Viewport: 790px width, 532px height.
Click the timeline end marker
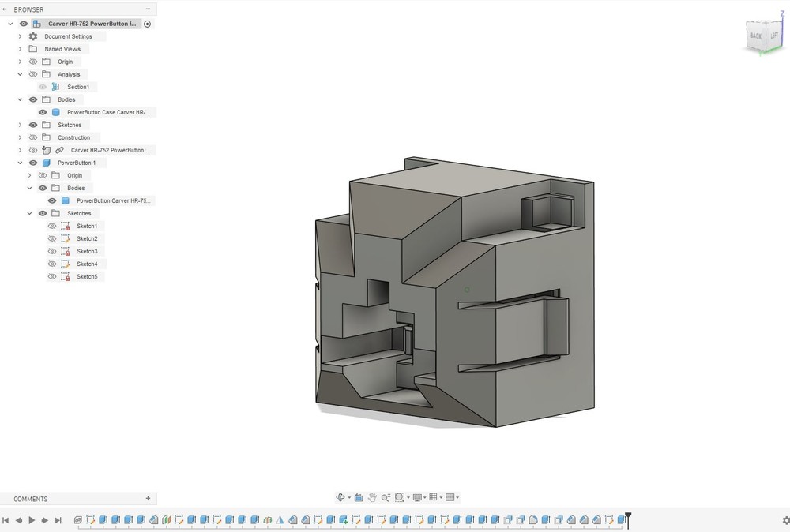pos(628,519)
